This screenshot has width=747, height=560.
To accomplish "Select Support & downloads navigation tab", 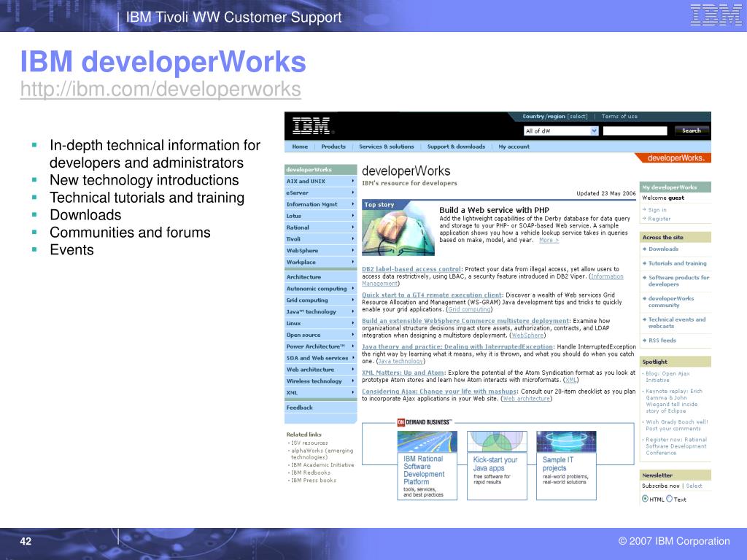I will click(456, 147).
